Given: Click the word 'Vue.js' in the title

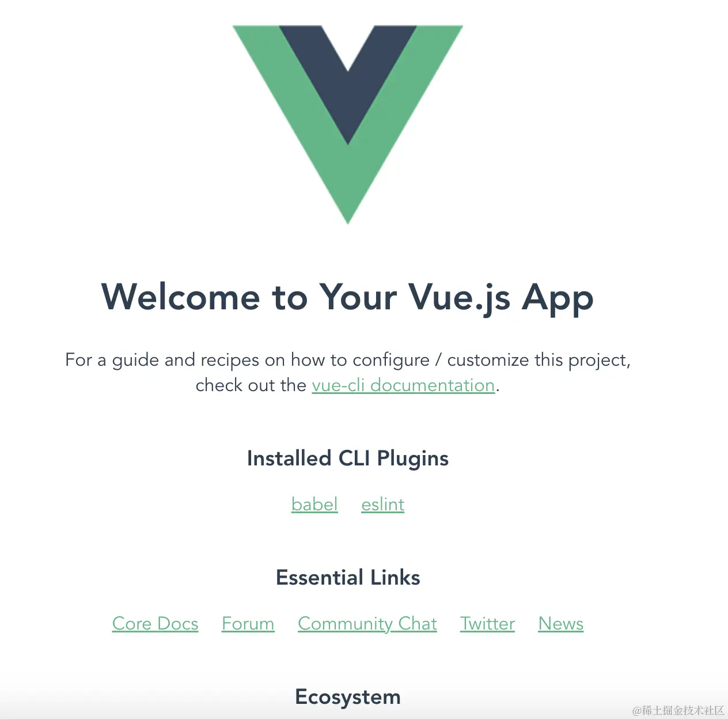Looking at the screenshot, I should [460, 298].
